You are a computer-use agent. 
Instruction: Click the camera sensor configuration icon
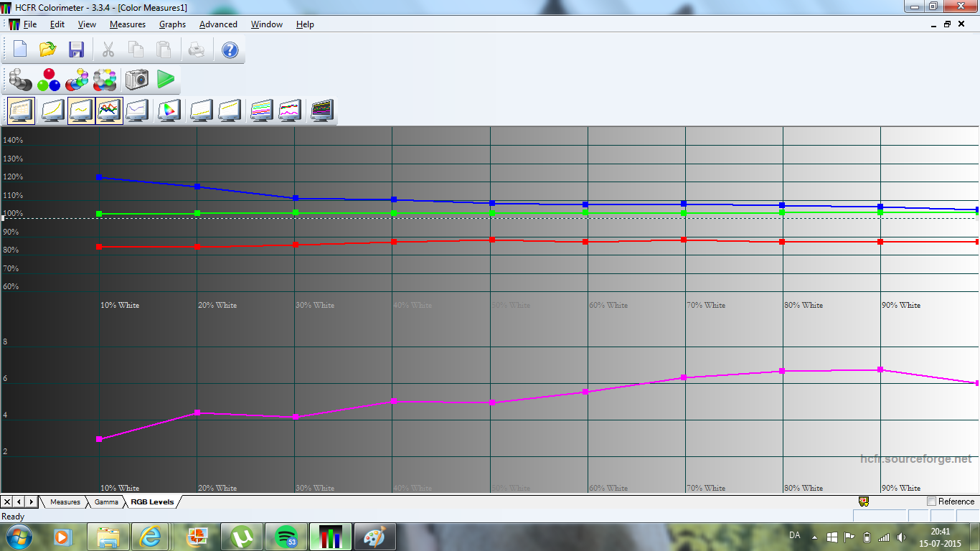(x=136, y=79)
